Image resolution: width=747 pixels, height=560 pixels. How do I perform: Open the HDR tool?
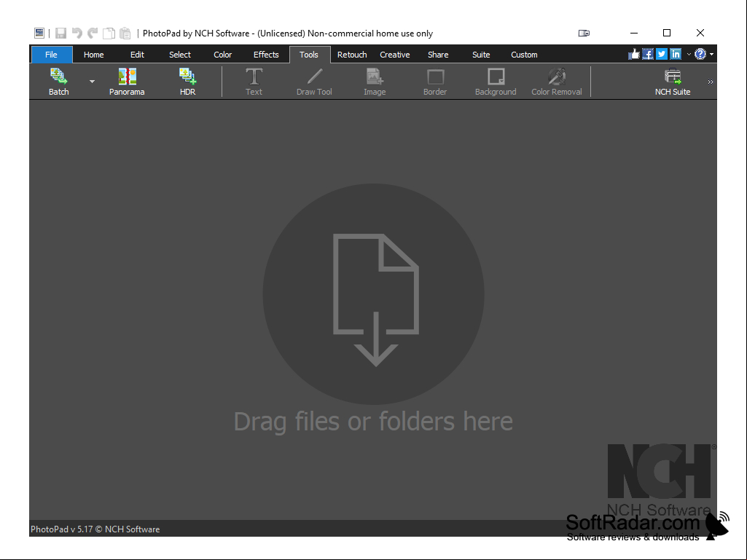point(188,82)
